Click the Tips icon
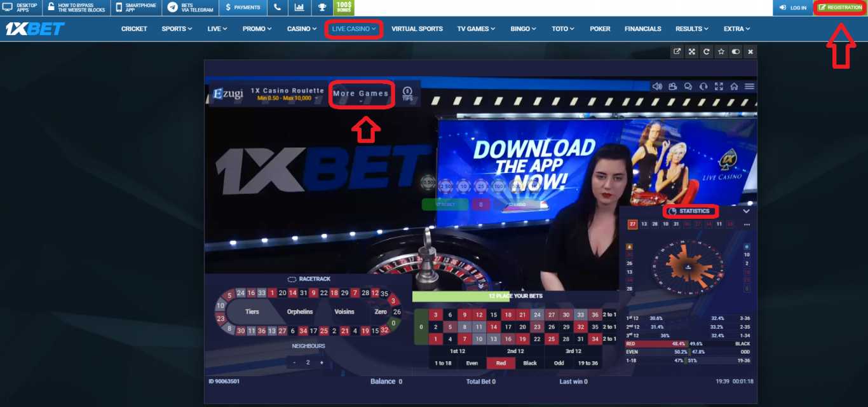The width and height of the screenshot is (868, 407). [x=407, y=93]
